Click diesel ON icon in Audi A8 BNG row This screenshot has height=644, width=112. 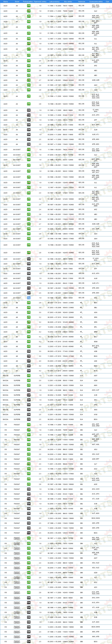click(x=29, y=356)
